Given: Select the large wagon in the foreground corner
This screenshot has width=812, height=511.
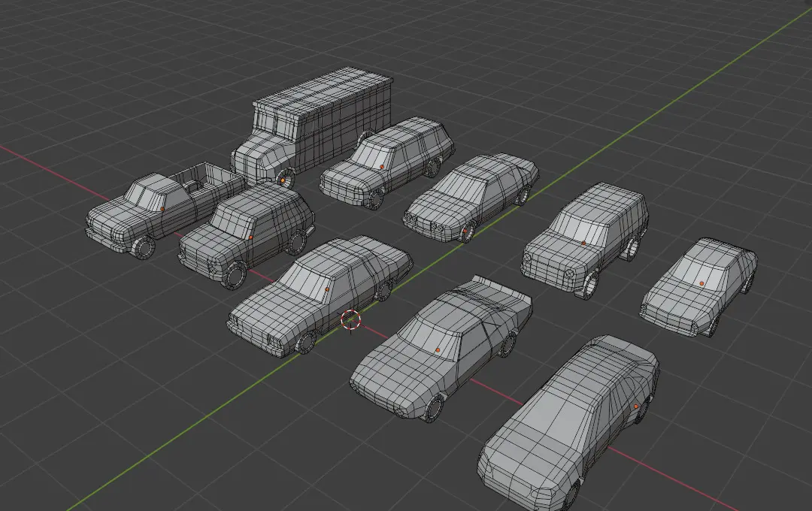Looking at the screenshot, I should coord(568,424).
